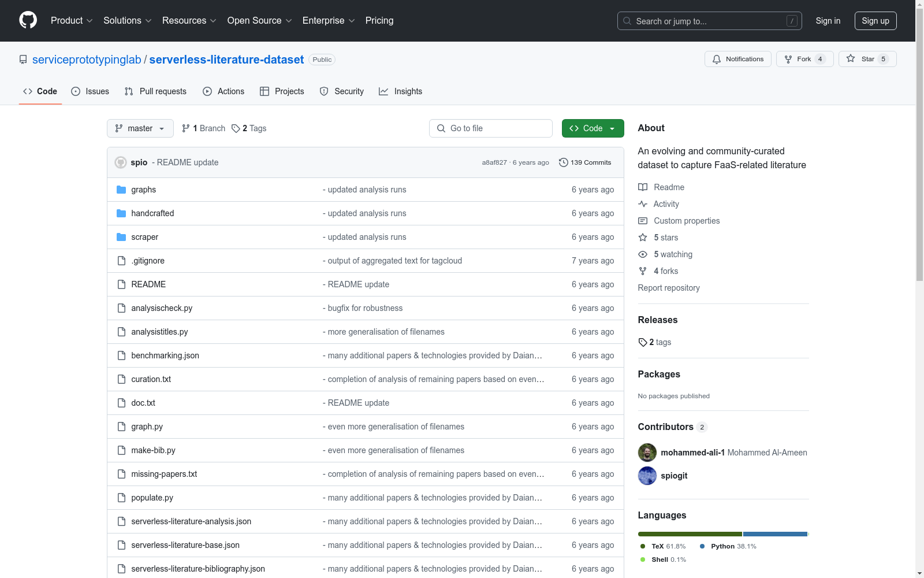
Task: Open commit a8af827
Action: click(x=494, y=162)
